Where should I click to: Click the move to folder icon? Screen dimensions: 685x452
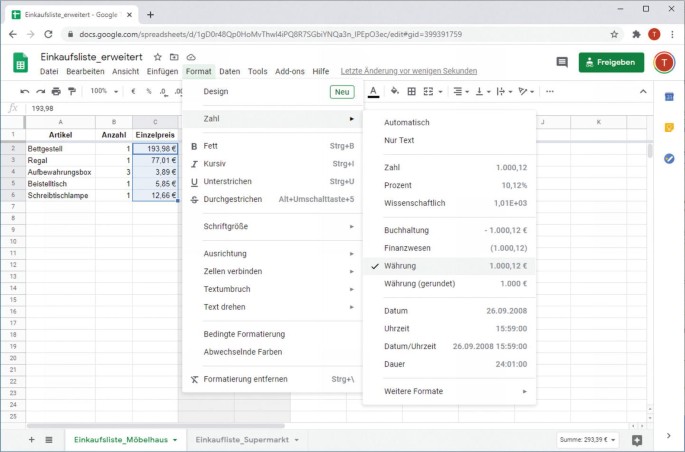pos(174,57)
